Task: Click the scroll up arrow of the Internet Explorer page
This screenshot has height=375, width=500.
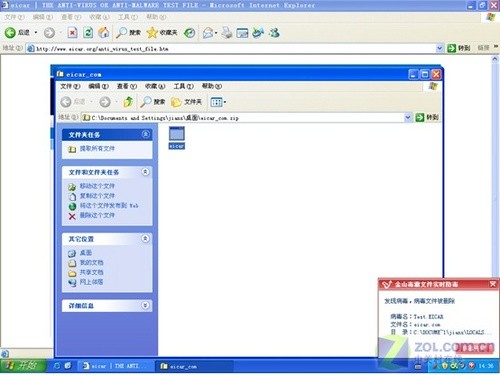Action: click(495, 59)
